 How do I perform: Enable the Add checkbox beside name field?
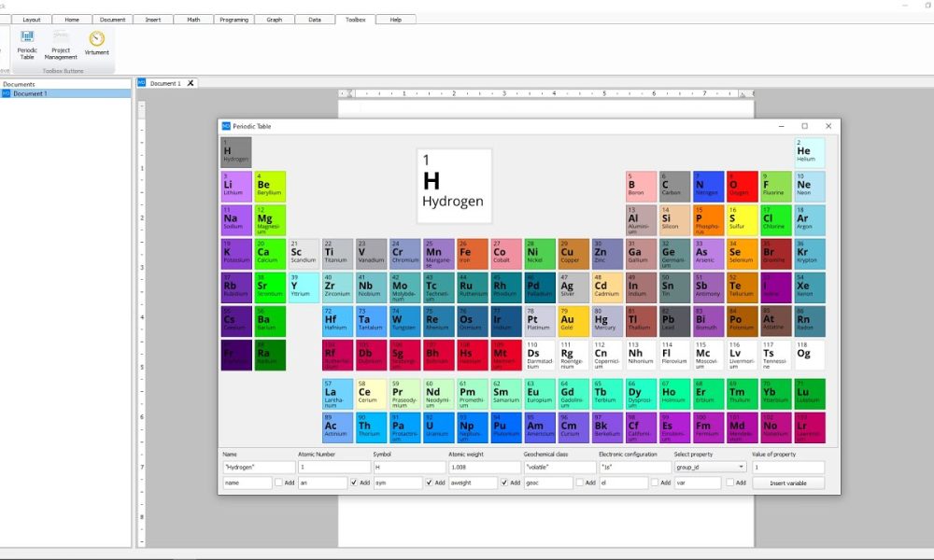278,483
